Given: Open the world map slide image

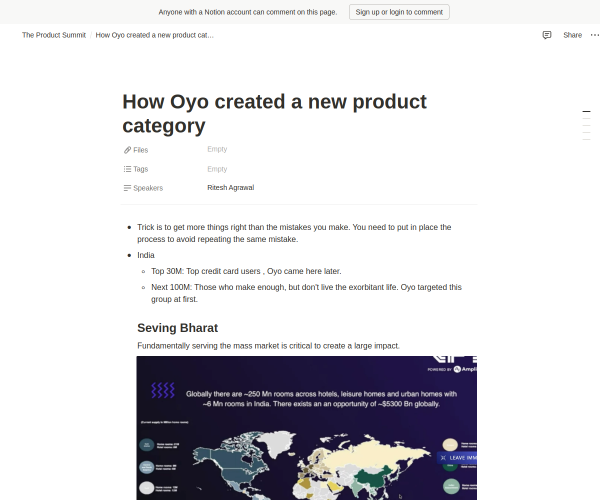Looking at the screenshot, I should (307, 428).
